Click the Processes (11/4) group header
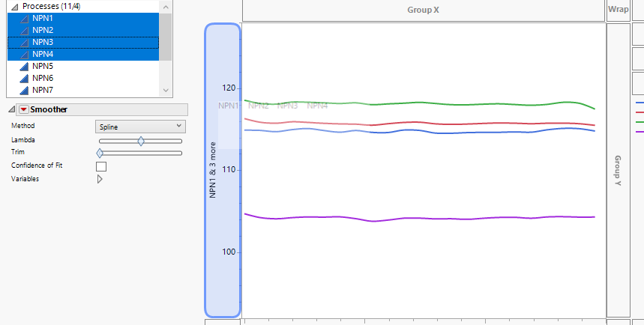The image size is (644, 325). tap(51, 7)
